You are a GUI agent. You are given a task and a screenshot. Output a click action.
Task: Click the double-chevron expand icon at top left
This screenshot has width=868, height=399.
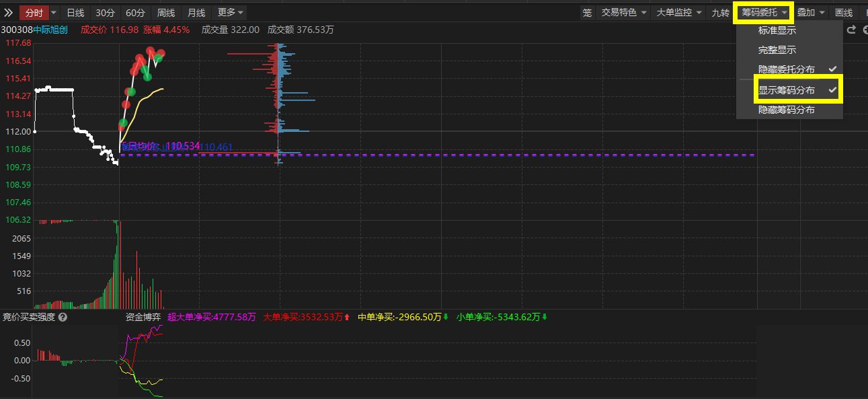pos(8,12)
